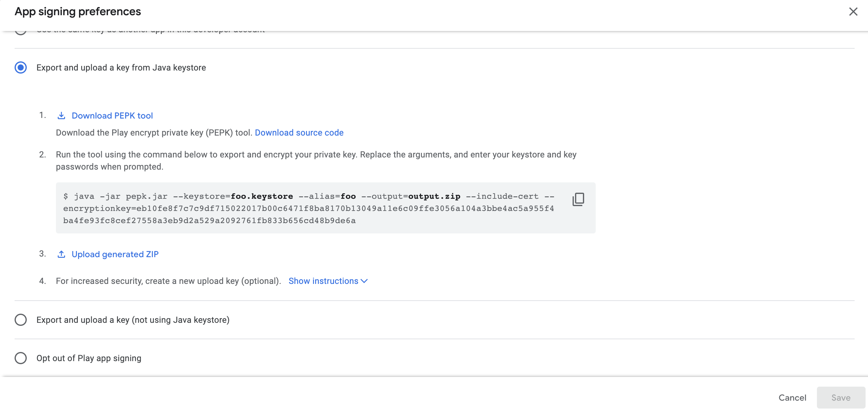Open the Download source code link
The width and height of the screenshot is (868, 414).
click(299, 133)
